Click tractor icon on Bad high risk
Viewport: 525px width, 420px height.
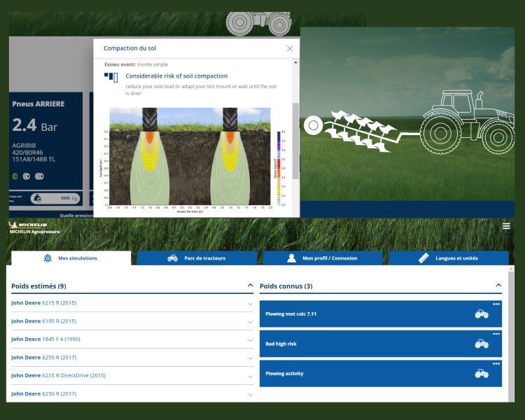pyautogui.click(x=482, y=344)
